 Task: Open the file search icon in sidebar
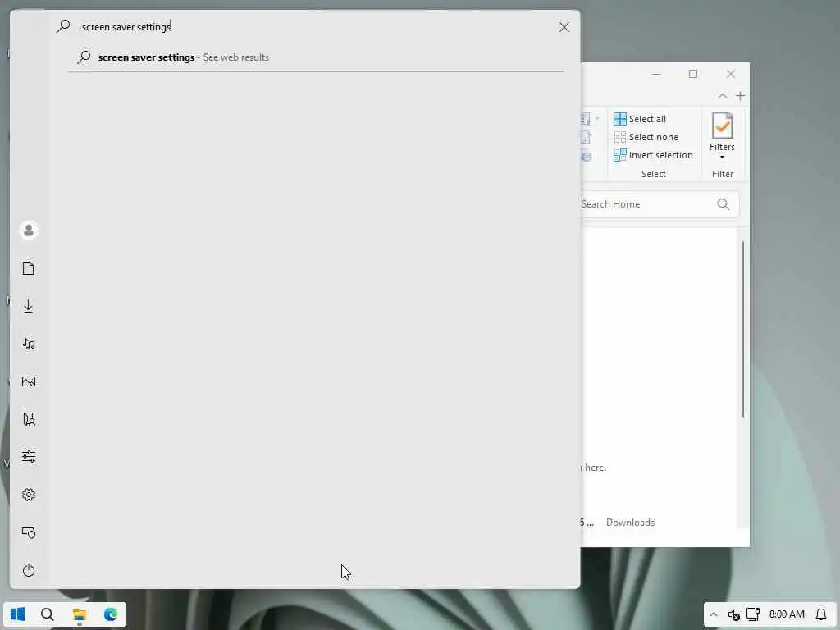(29, 419)
